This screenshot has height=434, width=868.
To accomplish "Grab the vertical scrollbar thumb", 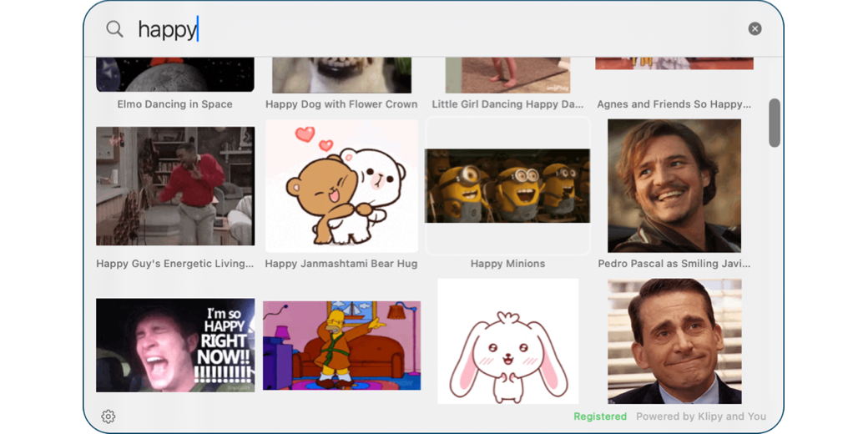I will [774, 123].
